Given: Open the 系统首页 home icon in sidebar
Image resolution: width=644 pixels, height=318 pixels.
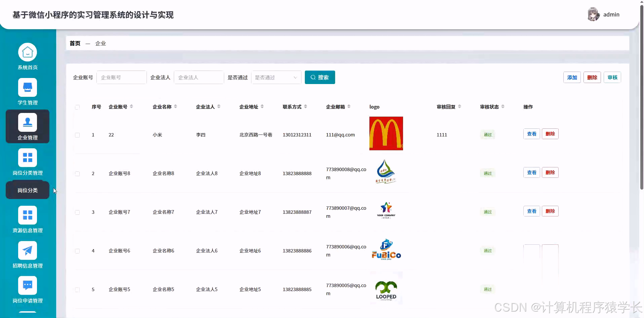Looking at the screenshot, I should click(x=28, y=52).
